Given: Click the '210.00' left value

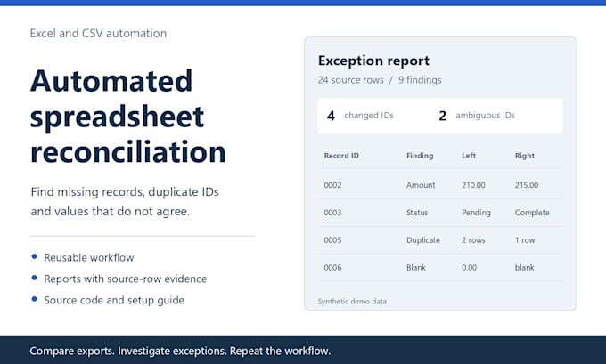Looking at the screenshot, I should pos(473,185).
